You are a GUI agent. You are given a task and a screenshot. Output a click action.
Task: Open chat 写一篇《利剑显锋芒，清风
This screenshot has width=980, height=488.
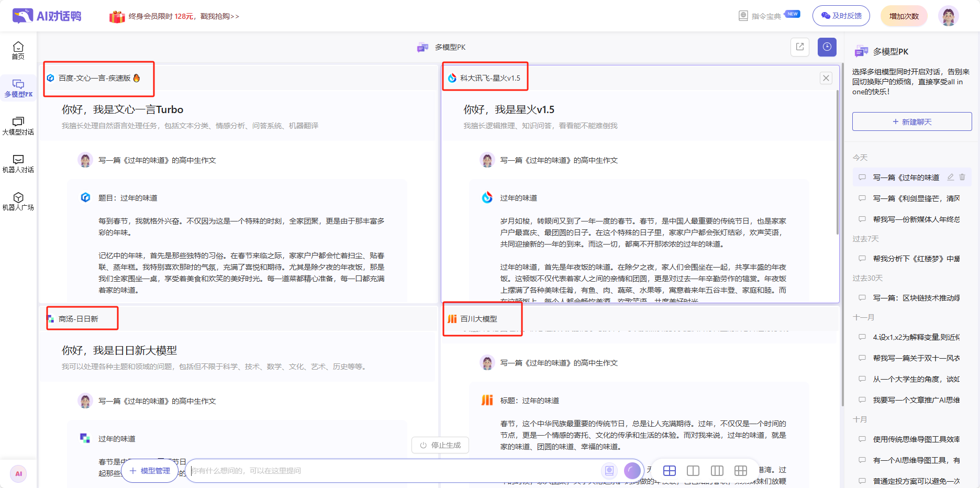coord(912,198)
